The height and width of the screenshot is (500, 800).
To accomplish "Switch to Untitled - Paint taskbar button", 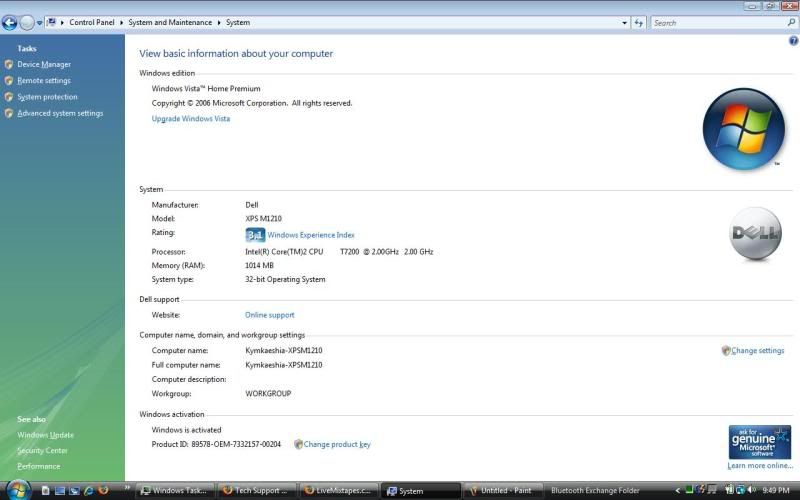I will click(x=502, y=491).
